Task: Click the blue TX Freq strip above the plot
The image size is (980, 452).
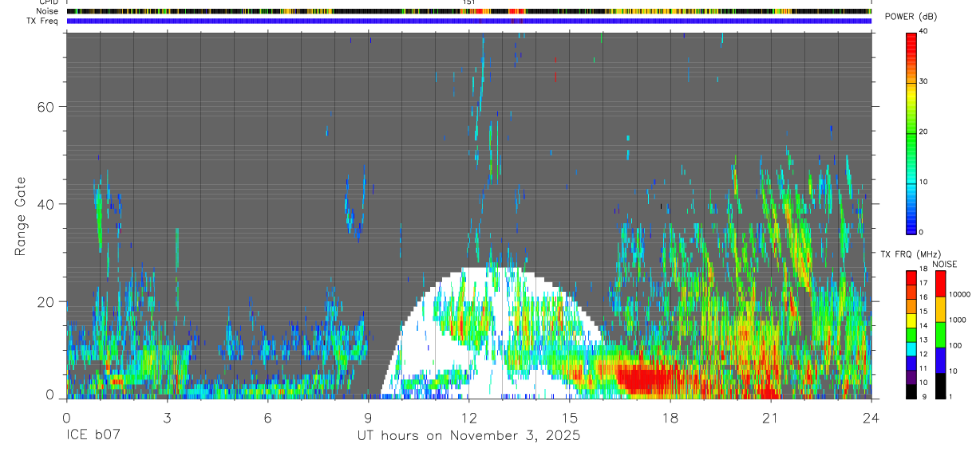Action: click(468, 21)
